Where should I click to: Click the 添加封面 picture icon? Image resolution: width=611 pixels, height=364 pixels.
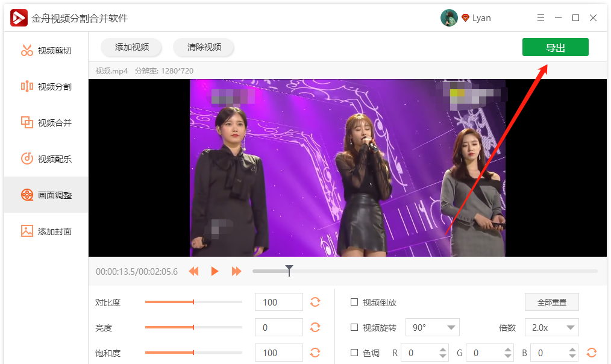click(27, 231)
